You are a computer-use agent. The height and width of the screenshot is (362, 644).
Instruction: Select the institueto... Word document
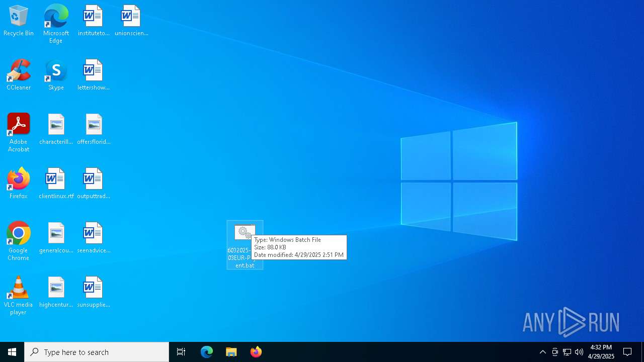pos(94,21)
